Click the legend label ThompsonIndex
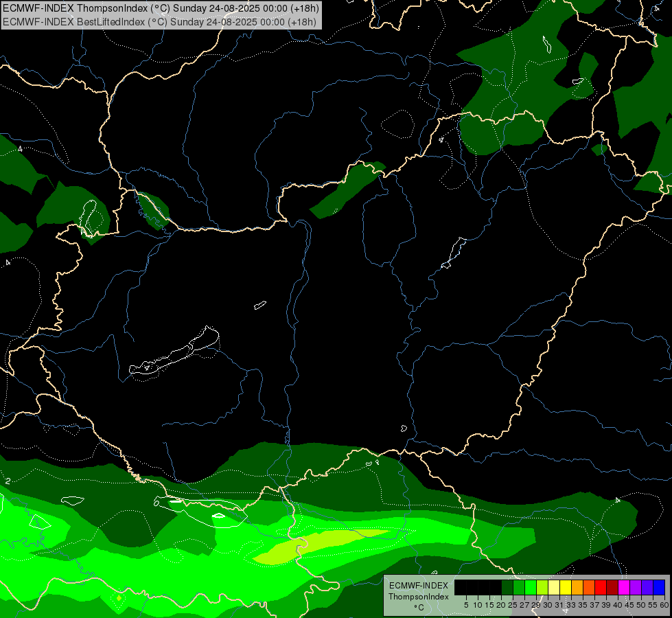Viewport: 672px width, 618px height. [x=419, y=597]
